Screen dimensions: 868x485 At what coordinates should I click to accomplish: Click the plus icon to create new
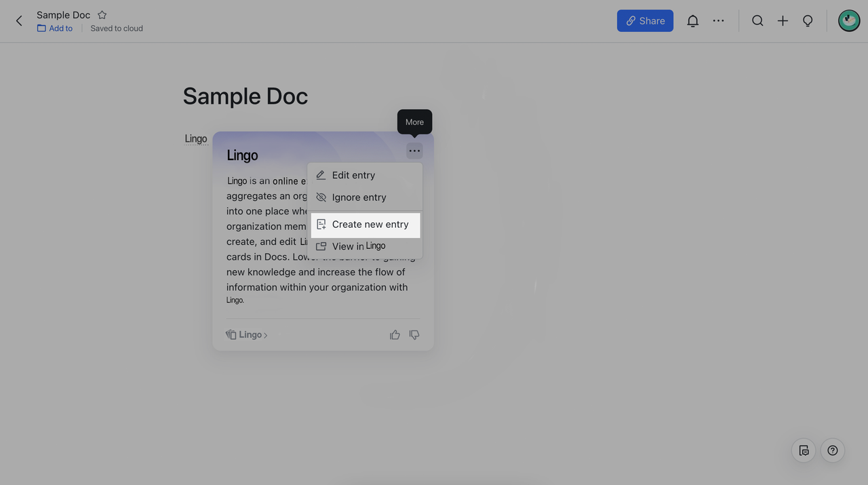click(783, 21)
